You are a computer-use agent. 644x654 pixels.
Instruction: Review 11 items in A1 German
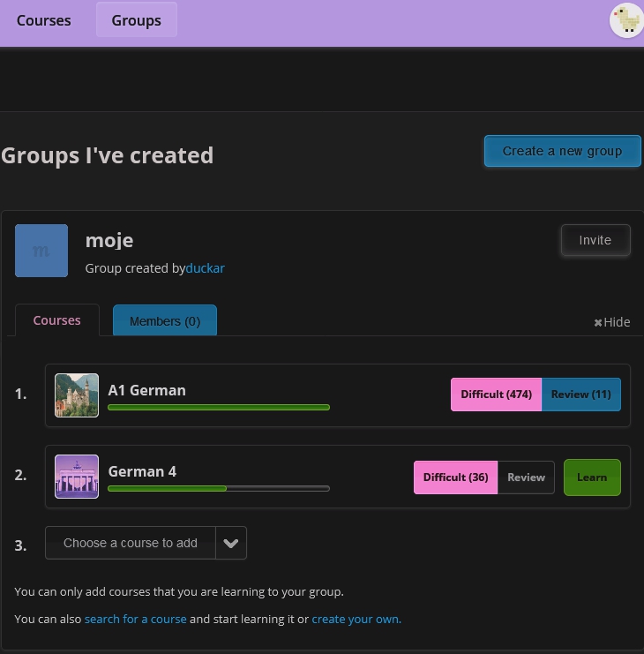pos(580,395)
